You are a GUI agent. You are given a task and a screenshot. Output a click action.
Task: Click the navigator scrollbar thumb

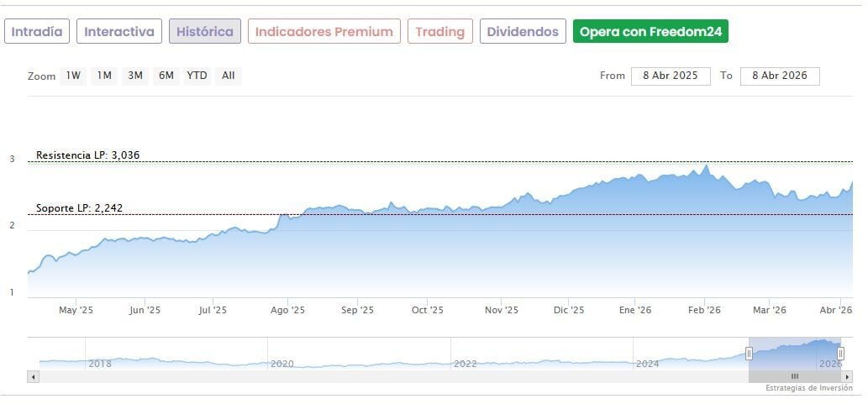pos(794,376)
